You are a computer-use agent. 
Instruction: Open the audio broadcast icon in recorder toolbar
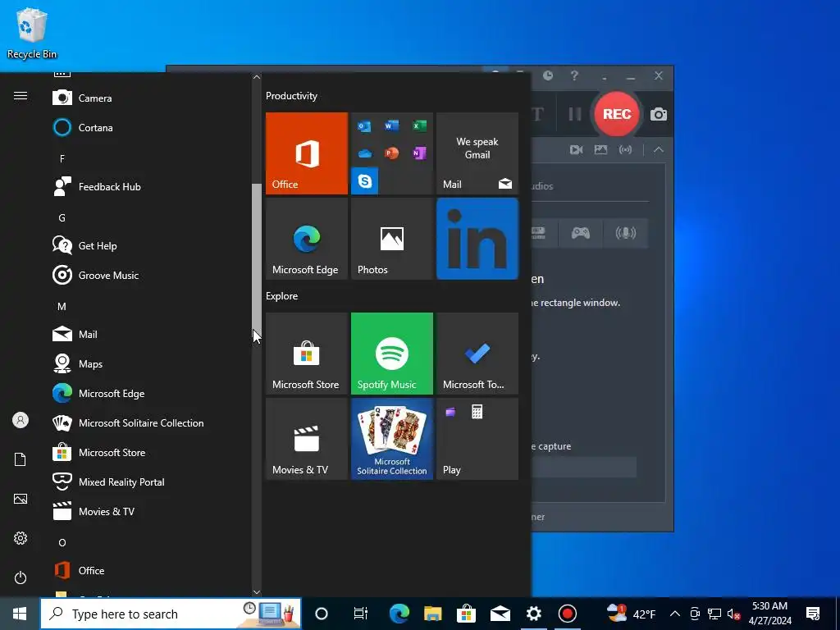click(626, 150)
